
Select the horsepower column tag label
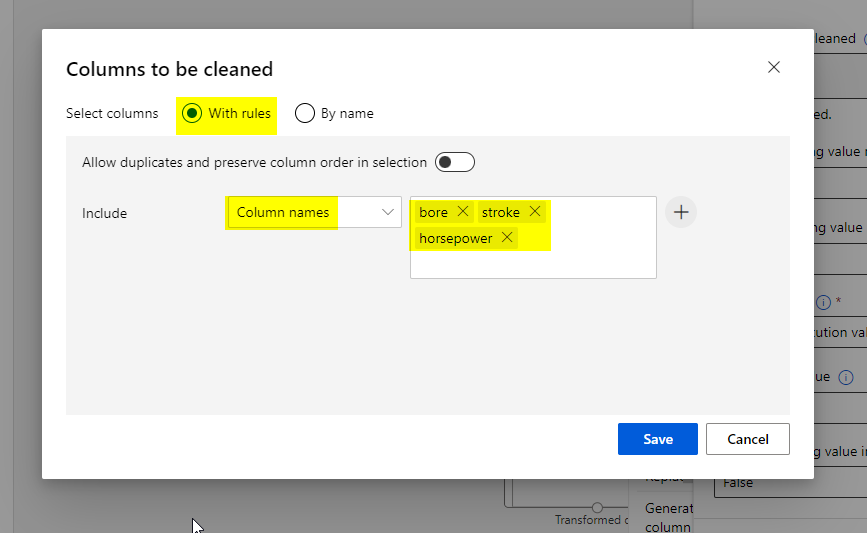455,238
